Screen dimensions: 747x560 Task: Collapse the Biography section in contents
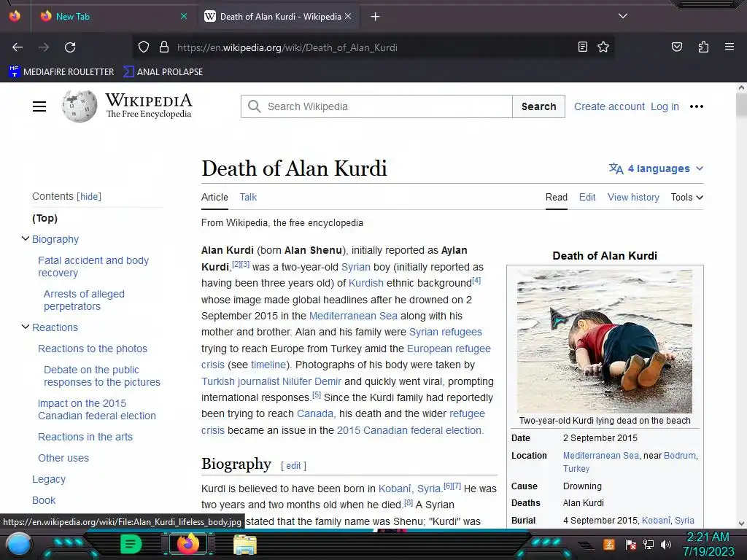tap(26, 238)
